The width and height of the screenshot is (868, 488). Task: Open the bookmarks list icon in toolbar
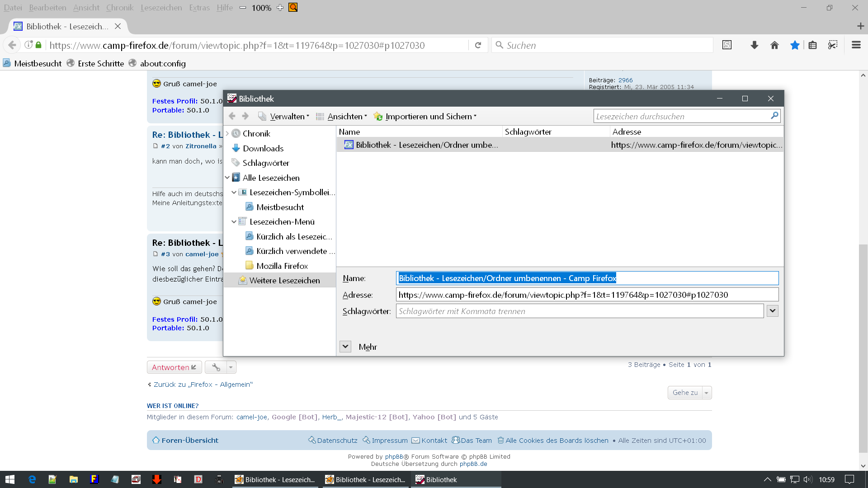tap(812, 45)
